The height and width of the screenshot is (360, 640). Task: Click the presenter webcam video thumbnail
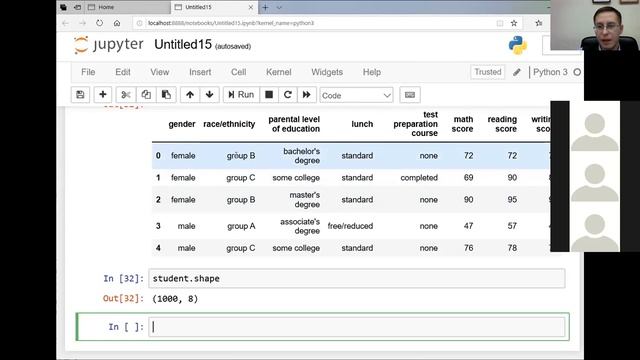click(x=595, y=25)
